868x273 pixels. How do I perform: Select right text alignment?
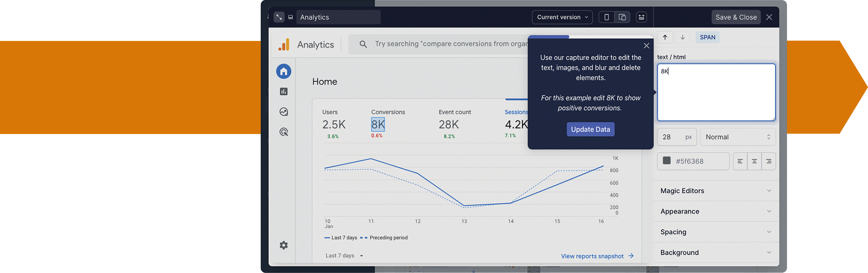tap(768, 161)
